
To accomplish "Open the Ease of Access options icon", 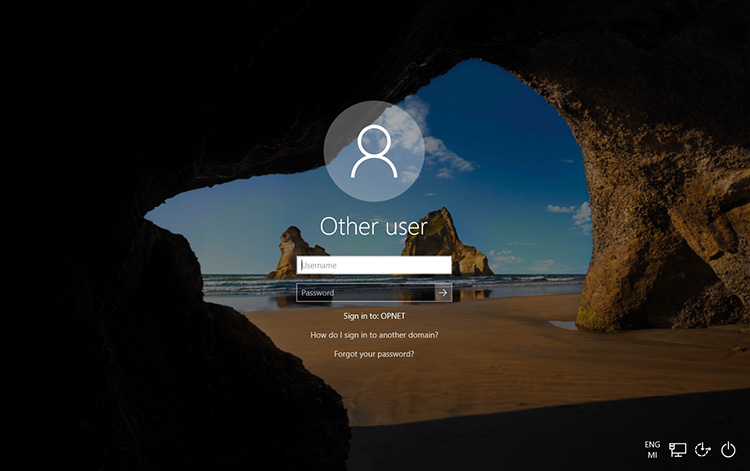I will coord(703,449).
